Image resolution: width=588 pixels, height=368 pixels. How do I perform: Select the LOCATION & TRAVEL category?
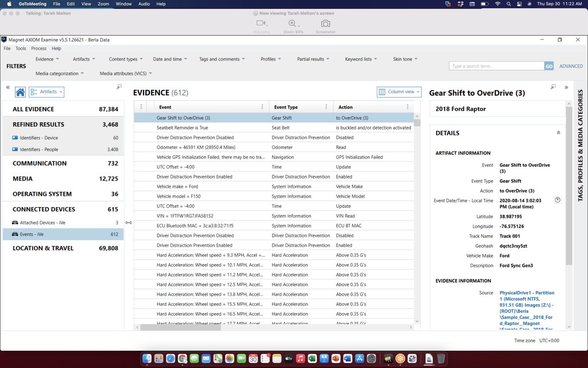pos(63,248)
